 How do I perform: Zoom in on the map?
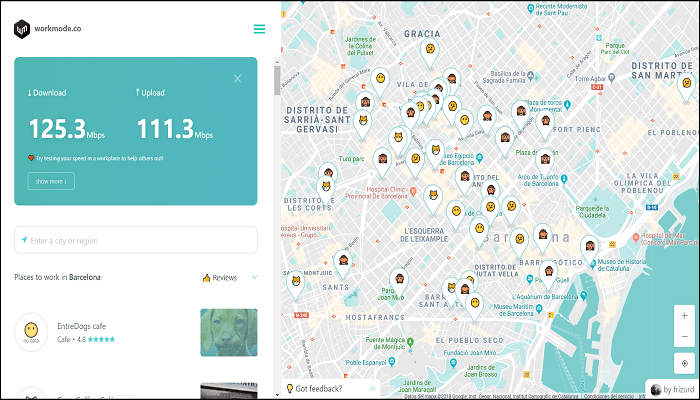coord(683,316)
